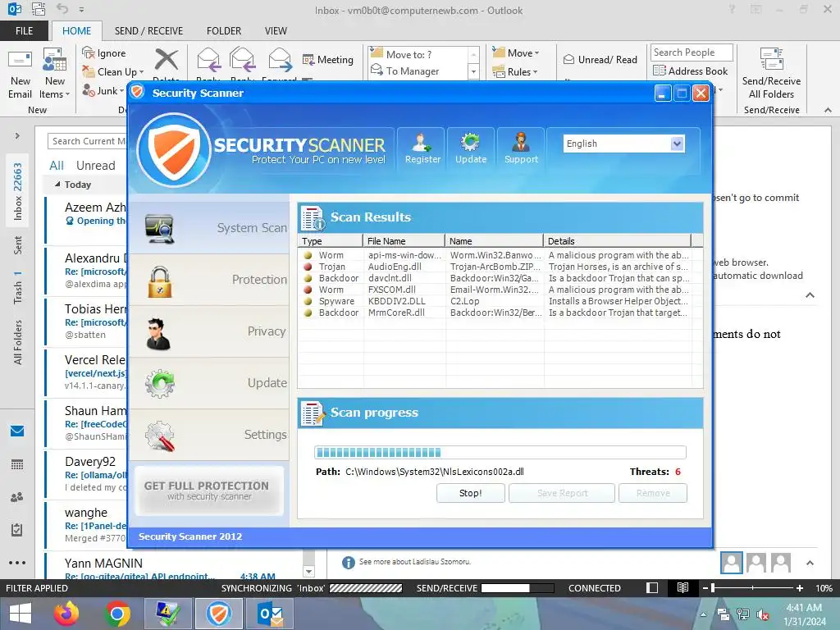Expand the Outlook folder pane chevron
This screenshot has width=840, height=630.
17,136
